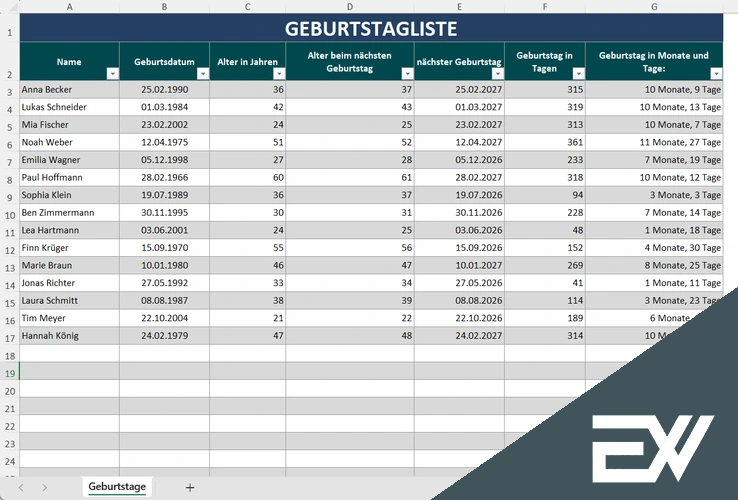Viewport: 738px width, 500px height.
Task: Click the GEBURTSTAGLISTE title cell
Action: point(371,28)
